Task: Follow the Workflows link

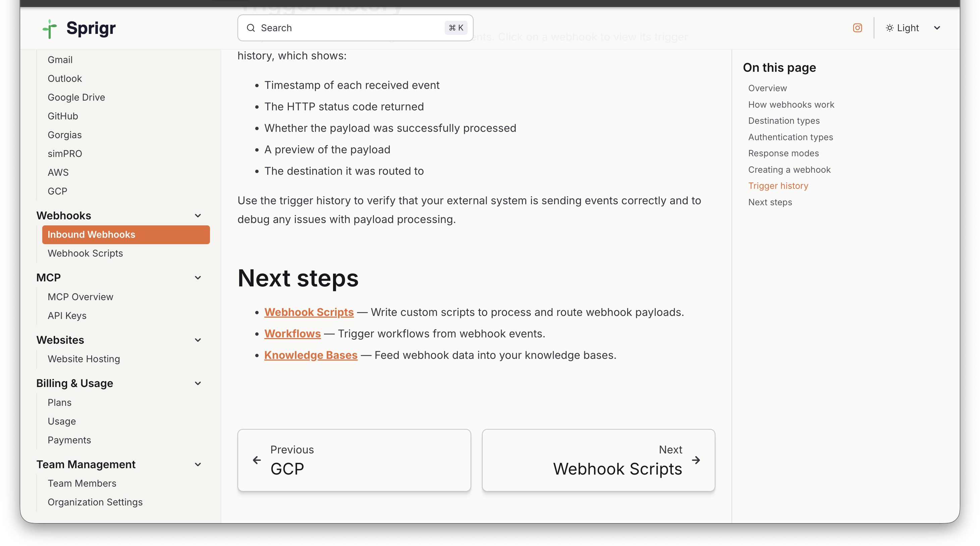Action: coord(292,334)
